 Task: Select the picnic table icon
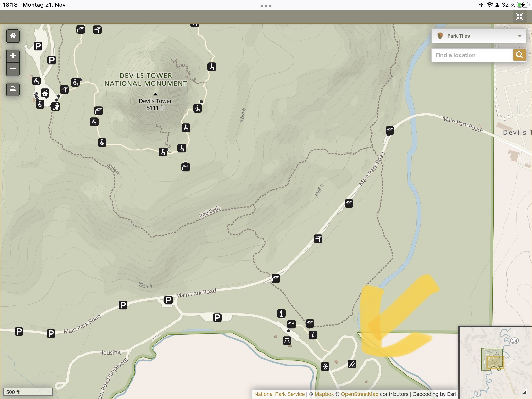click(x=287, y=341)
